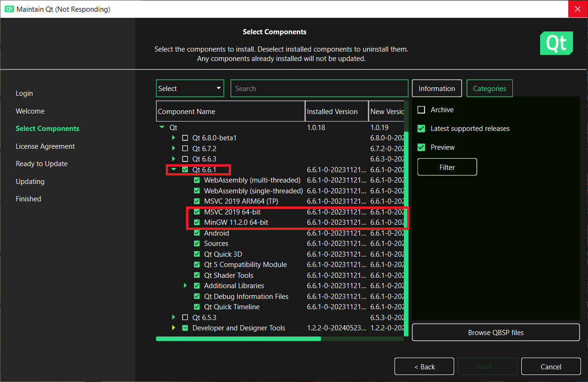Click the Component Name column header

[231, 111]
